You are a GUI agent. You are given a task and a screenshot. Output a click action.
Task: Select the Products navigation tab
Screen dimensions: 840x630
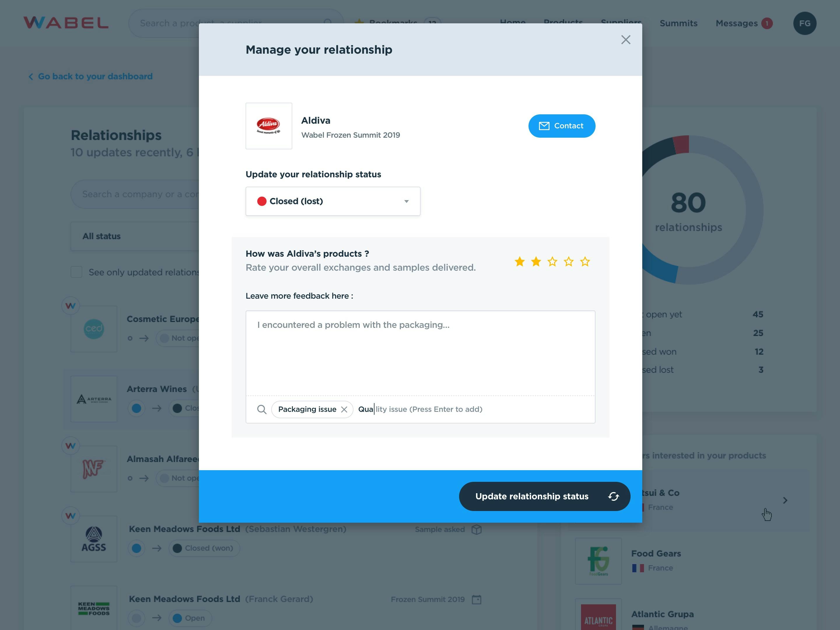pyautogui.click(x=563, y=22)
